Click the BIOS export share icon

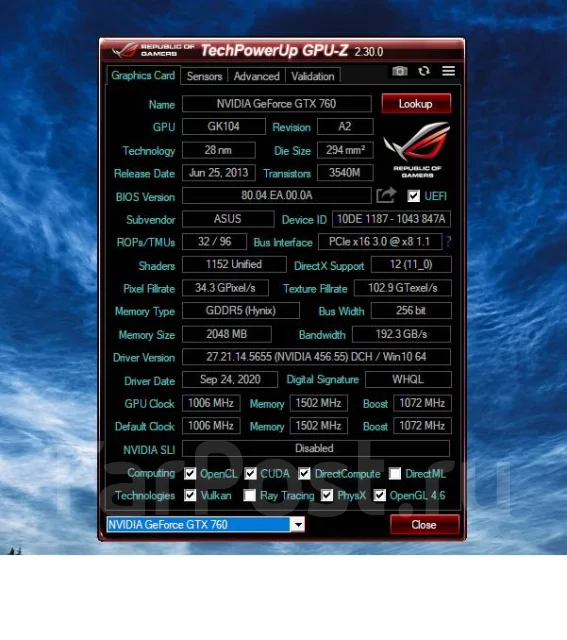[x=386, y=195]
